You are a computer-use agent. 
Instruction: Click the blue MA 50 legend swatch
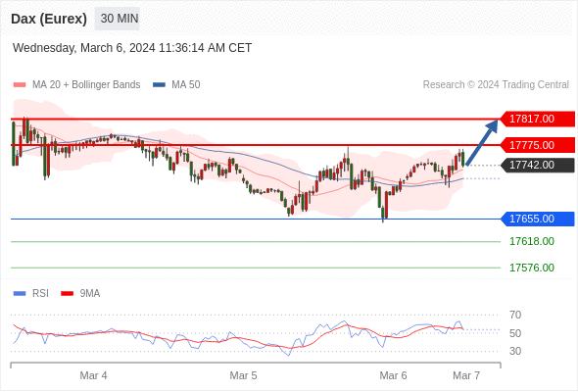159,85
